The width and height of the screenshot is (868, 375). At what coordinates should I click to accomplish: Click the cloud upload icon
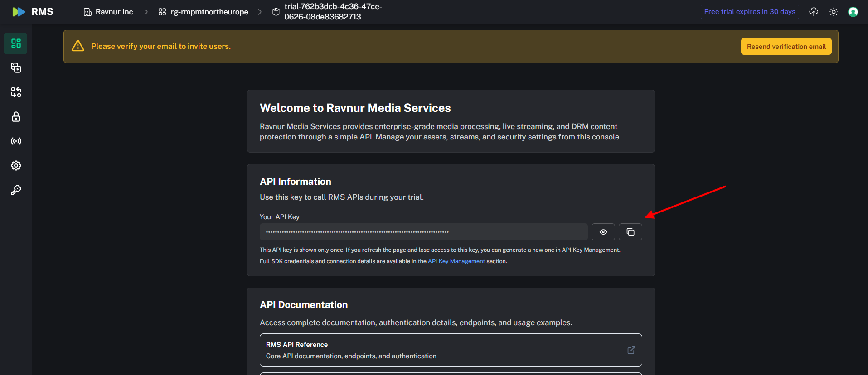(x=814, y=12)
